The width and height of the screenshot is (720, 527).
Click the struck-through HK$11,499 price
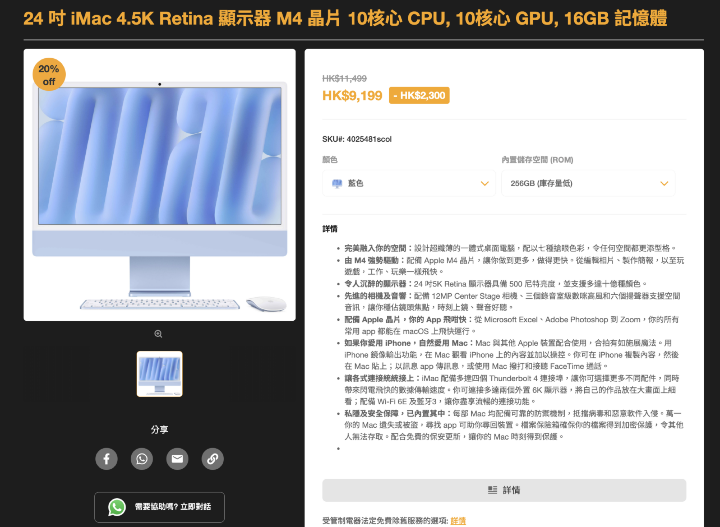[x=344, y=78]
